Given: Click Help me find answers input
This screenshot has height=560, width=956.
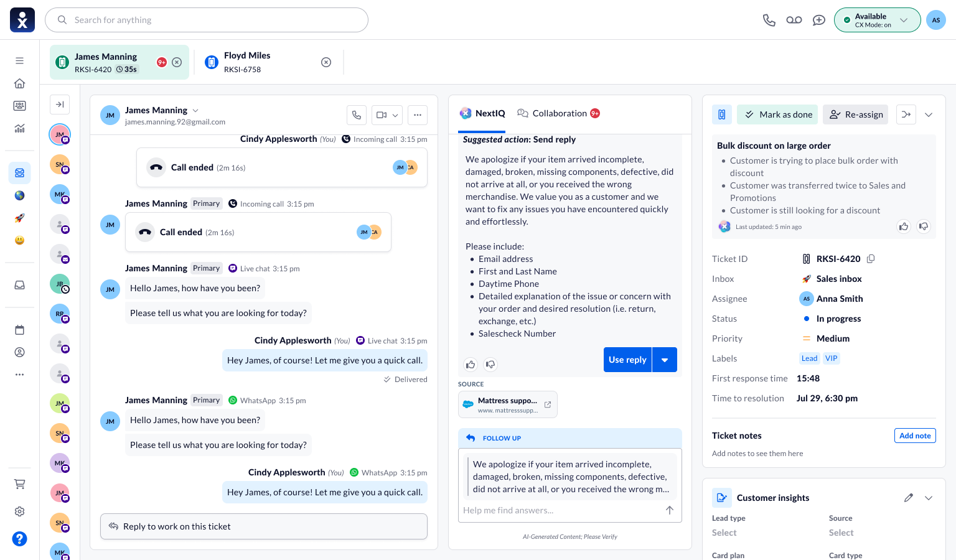Looking at the screenshot, I should click(x=560, y=510).
